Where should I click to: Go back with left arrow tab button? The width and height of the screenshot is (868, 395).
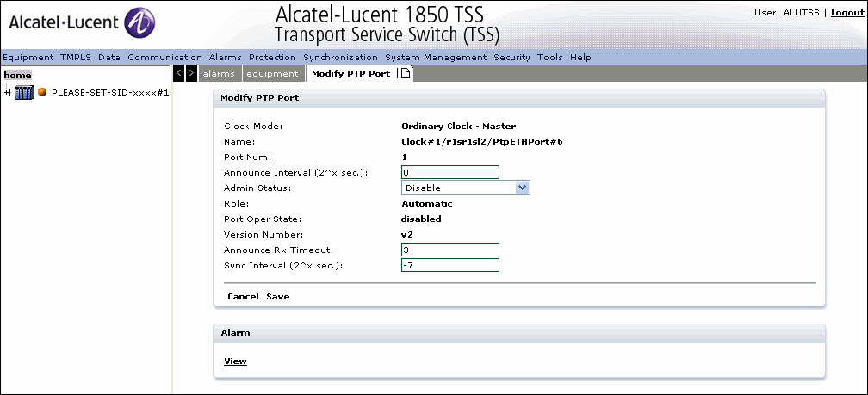[179, 73]
